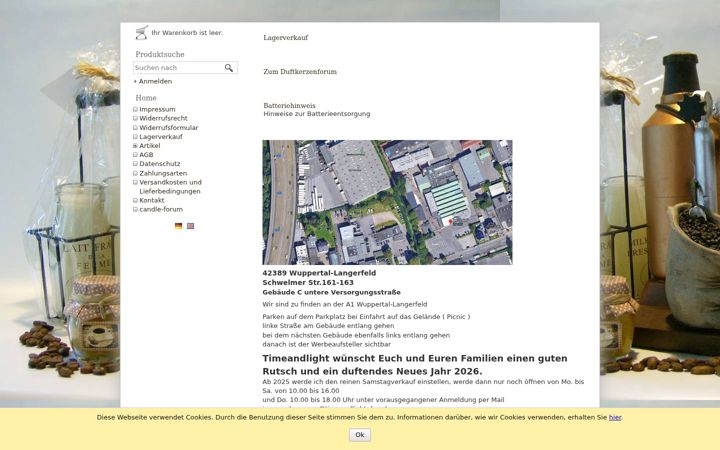Open the Batteriehinweis heading link

tap(289, 106)
